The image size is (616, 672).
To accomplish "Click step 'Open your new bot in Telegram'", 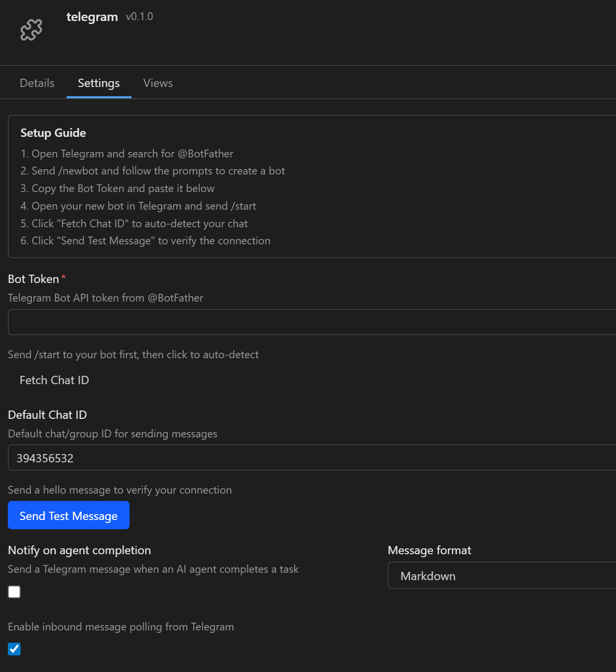I will 138,206.
